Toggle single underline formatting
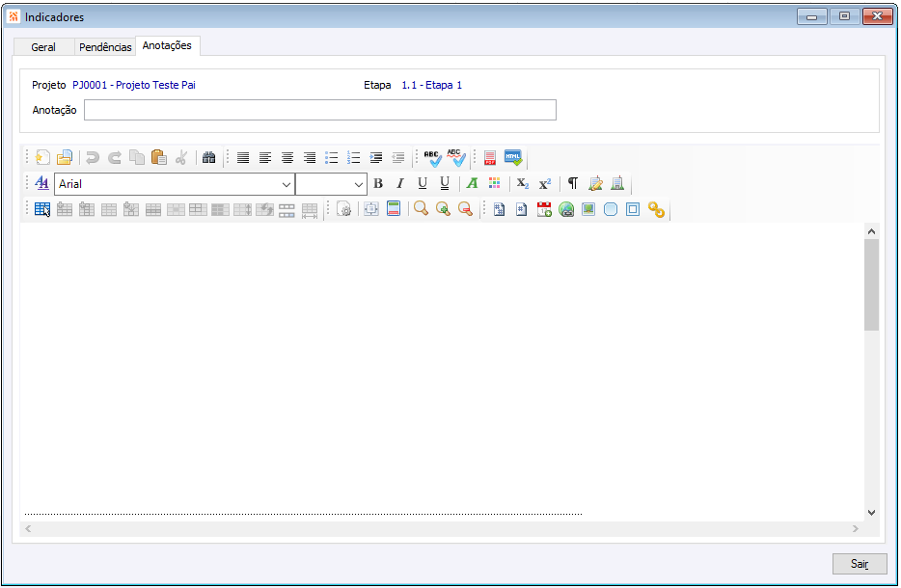The width and height of the screenshot is (901, 588). click(x=423, y=183)
